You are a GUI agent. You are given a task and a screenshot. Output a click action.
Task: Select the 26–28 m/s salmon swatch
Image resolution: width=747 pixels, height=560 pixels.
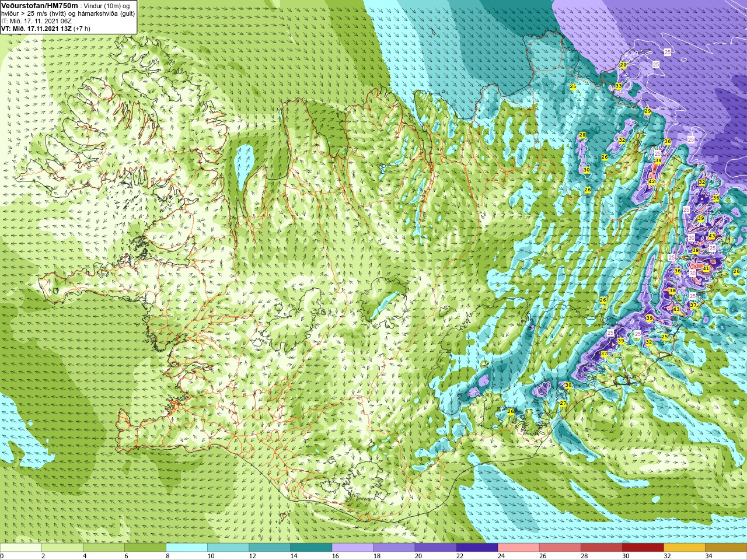tap(560, 548)
